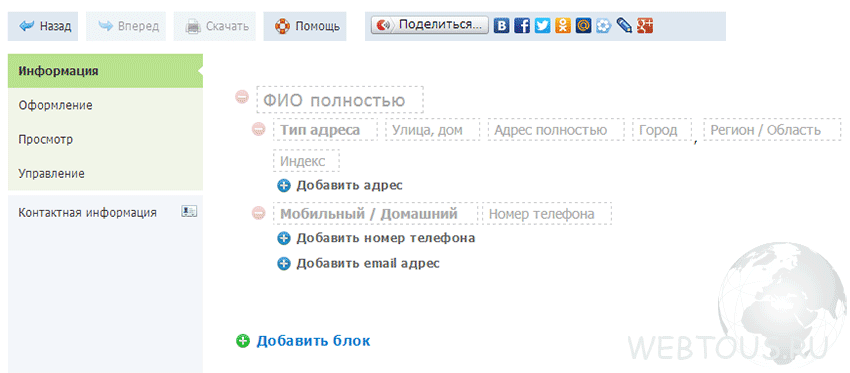
Task: Download via the Скачать button
Action: 215,26
